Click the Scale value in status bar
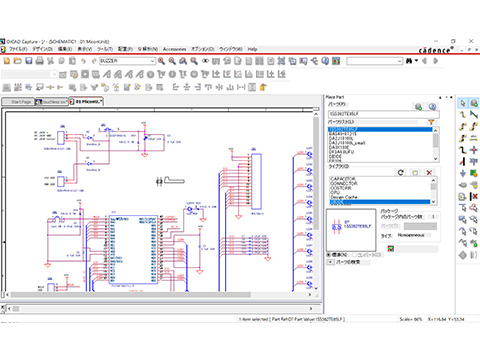480x360 pixels. pyautogui.click(x=410, y=319)
